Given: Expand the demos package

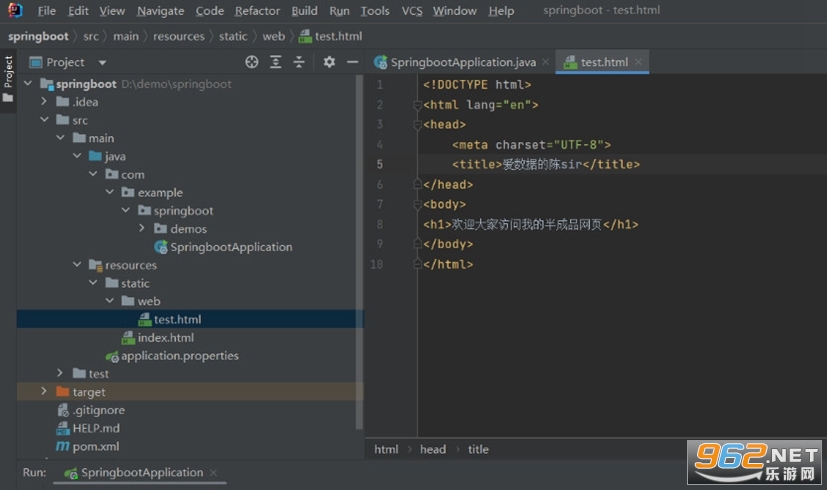Looking at the screenshot, I should [x=142, y=228].
